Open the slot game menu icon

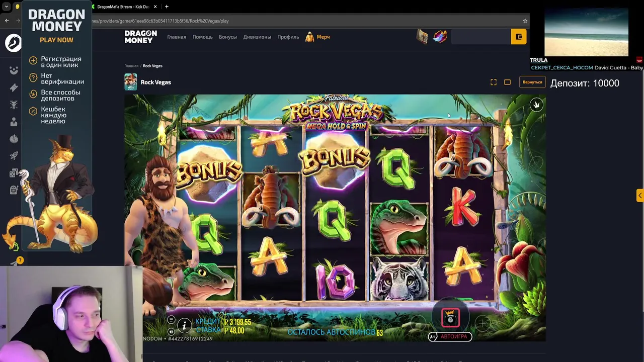tap(171, 320)
